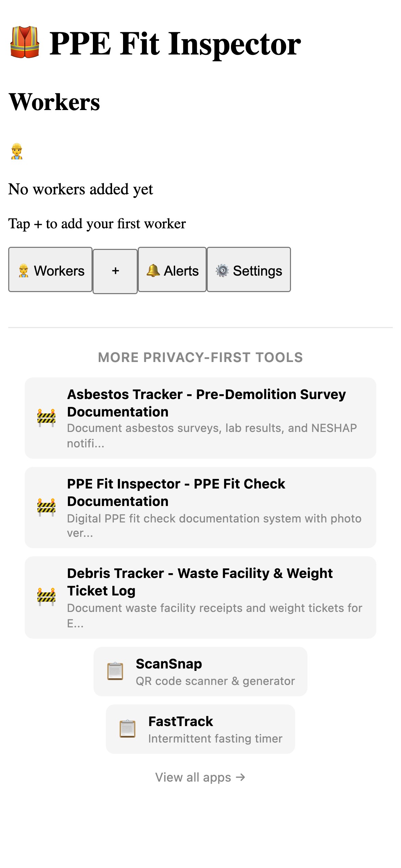This screenshot has width=401, height=868.
Task: Tap the clipboard icon beside FastTrack
Action: click(128, 728)
